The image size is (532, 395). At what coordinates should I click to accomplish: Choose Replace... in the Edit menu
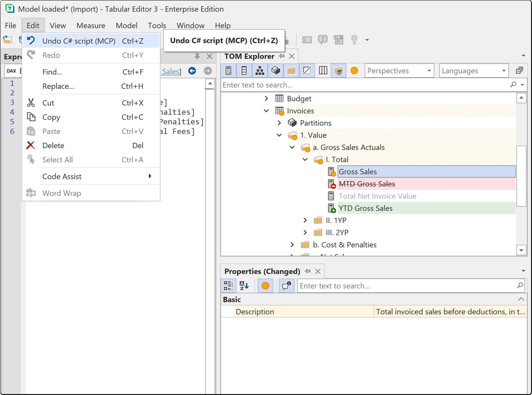point(91,86)
